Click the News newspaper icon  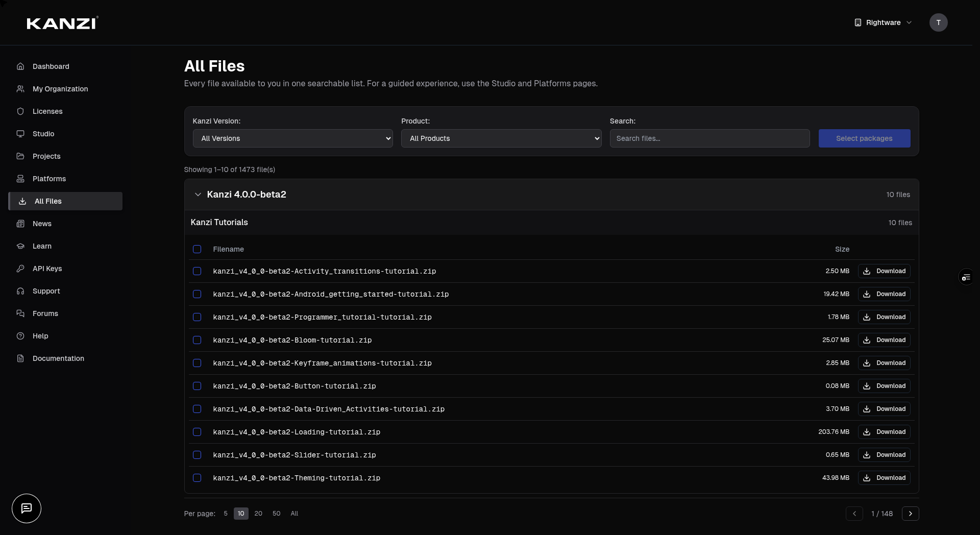(x=20, y=224)
